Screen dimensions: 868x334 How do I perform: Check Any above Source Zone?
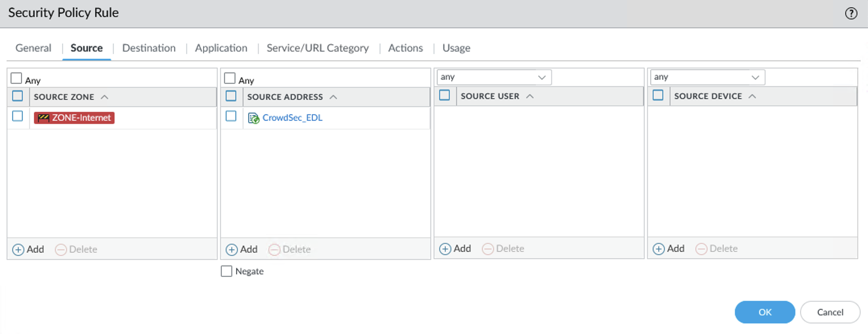click(17, 78)
